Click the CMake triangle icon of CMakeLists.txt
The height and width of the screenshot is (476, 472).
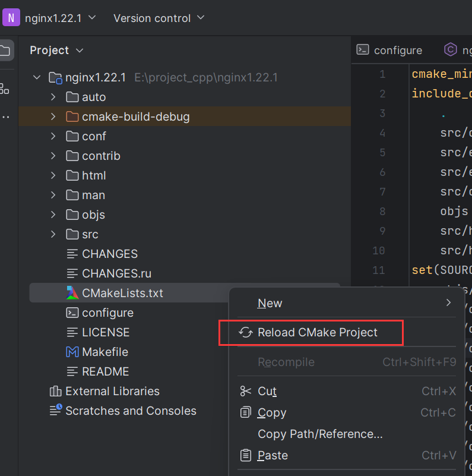[72, 293]
